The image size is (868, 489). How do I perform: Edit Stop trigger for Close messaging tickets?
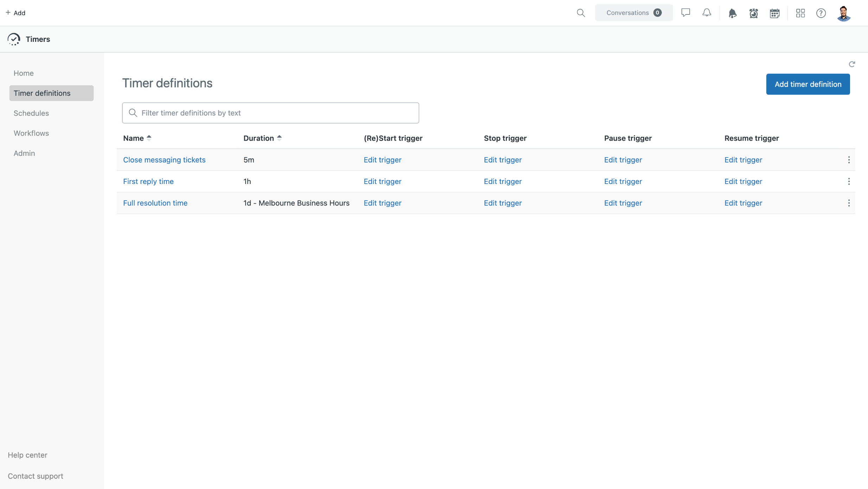click(502, 160)
